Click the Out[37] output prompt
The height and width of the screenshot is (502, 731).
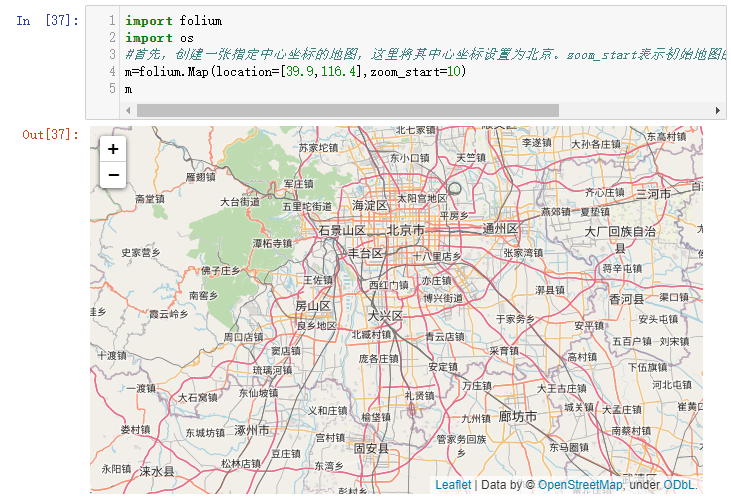50,135
